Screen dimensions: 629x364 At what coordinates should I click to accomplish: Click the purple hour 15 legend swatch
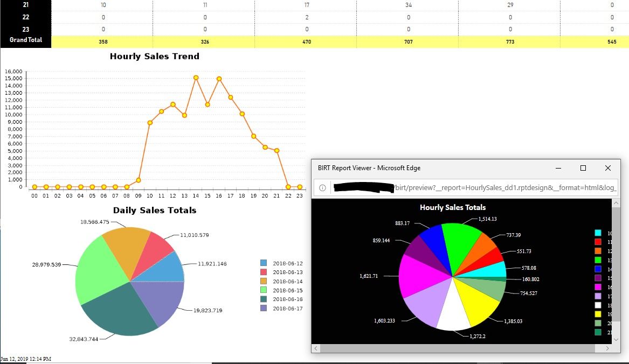pyautogui.click(x=598, y=278)
